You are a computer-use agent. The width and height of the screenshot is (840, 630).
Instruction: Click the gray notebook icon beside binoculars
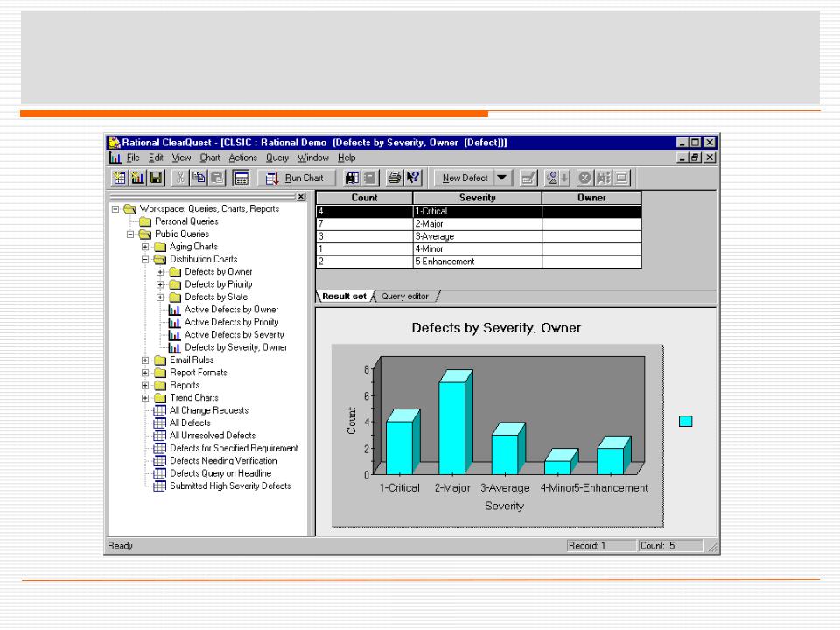pyautogui.click(x=370, y=178)
